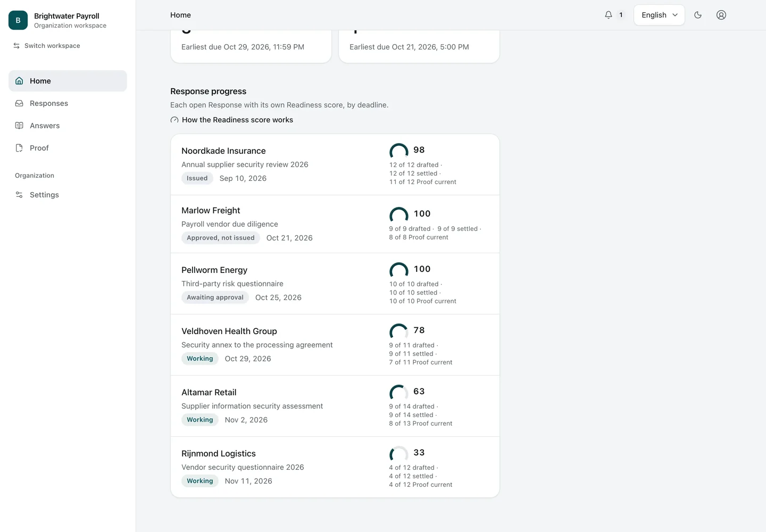Click Rijnmond Logistics readiness ring
The height and width of the screenshot is (532, 766).
tap(399, 454)
